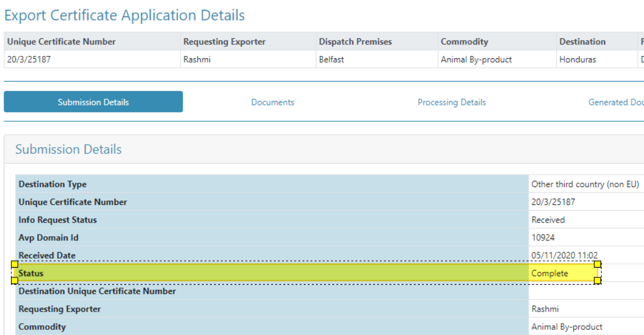Viewport: 644px width, 335px height.
Task: Click the Info Request Status label
Action: pyautogui.click(x=58, y=220)
